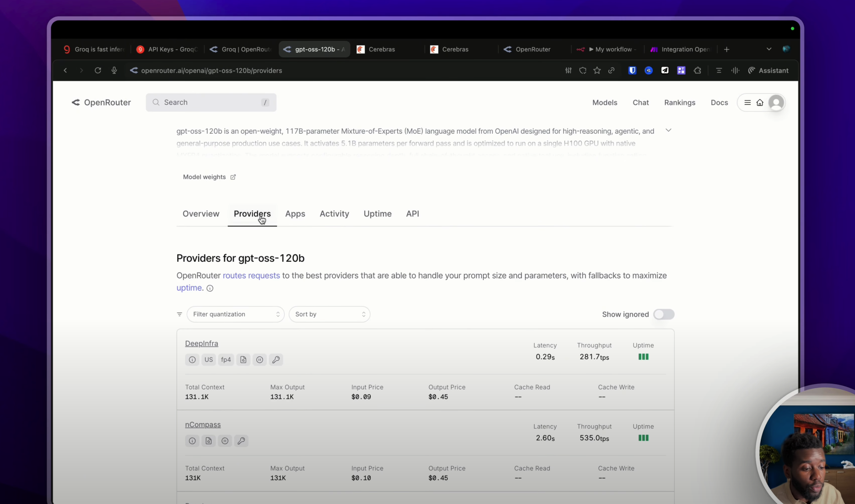Click the shield-outline icon in toolbar
855x504 pixels.
583,70
